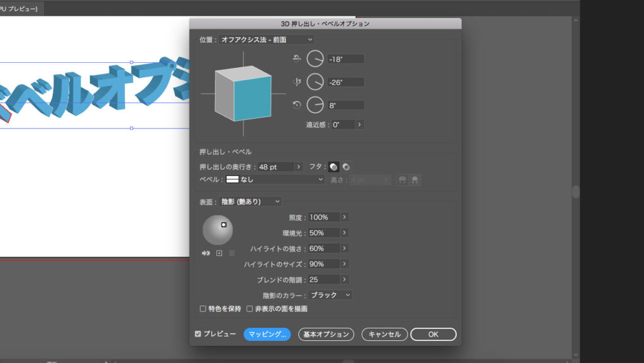Click the move light behind object icon
This screenshot has height=363, width=644.
(206, 254)
